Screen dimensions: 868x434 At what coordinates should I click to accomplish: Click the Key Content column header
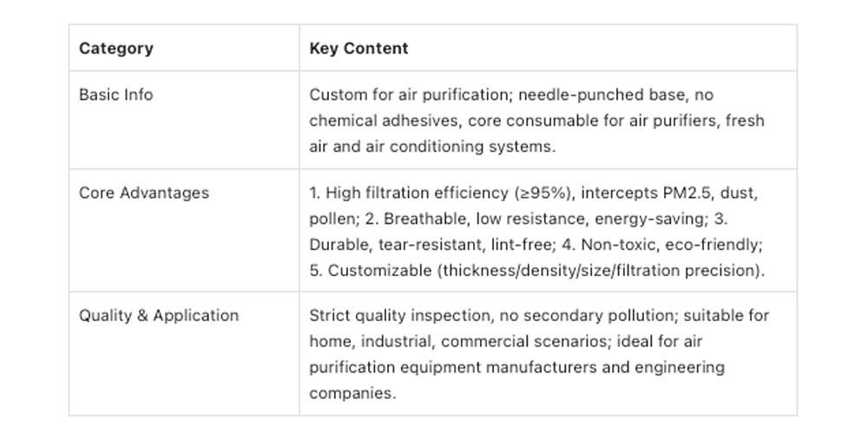click(x=548, y=48)
